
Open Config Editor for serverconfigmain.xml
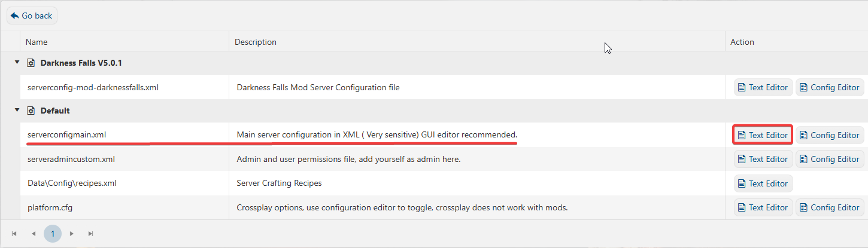[830, 135]
